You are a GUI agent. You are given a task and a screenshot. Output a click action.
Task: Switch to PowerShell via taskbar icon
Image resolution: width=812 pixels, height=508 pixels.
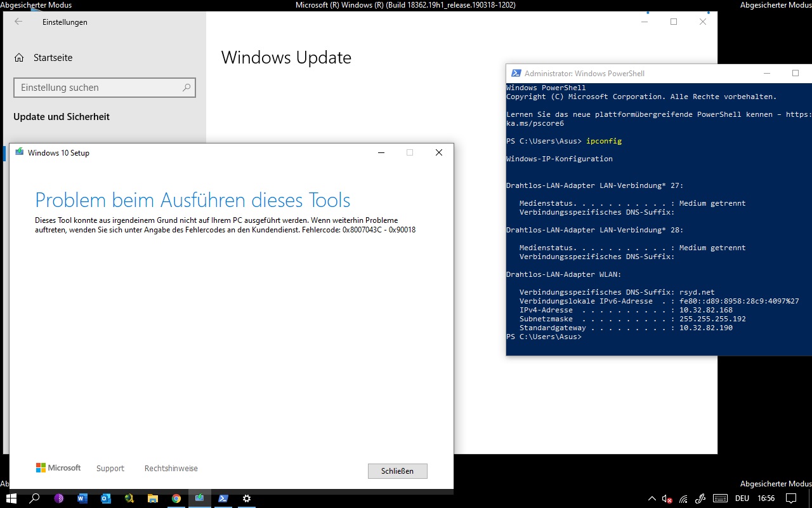pos(223,498)
